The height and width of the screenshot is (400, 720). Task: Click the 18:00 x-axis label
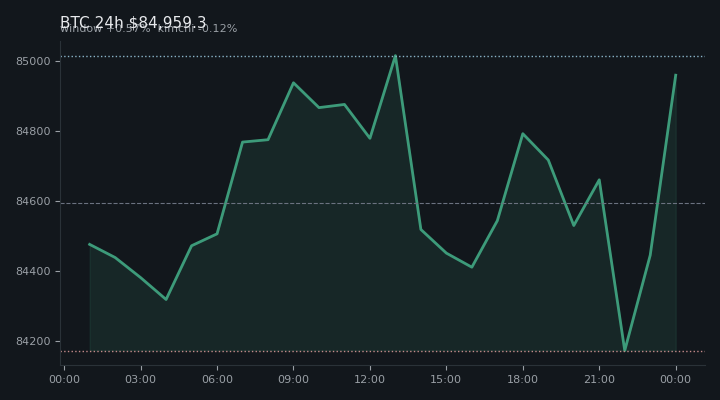pos(523,379)
